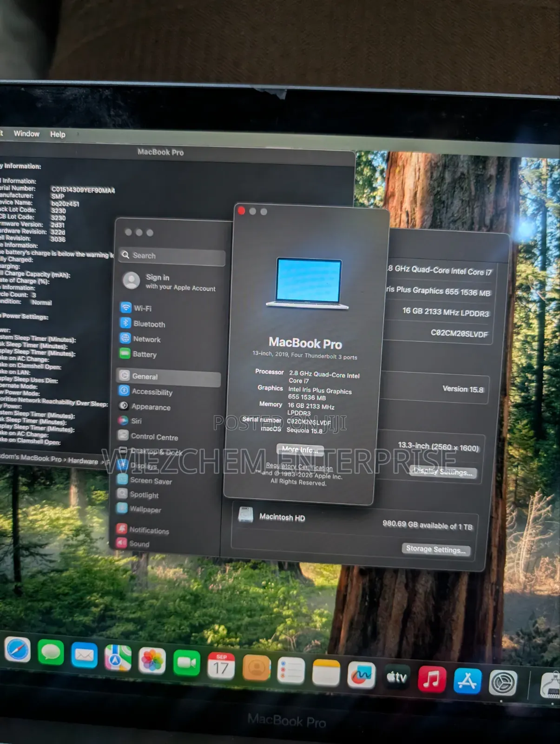Launch Photos from the Dock
The image size is (560, 744).
[152, 661]
